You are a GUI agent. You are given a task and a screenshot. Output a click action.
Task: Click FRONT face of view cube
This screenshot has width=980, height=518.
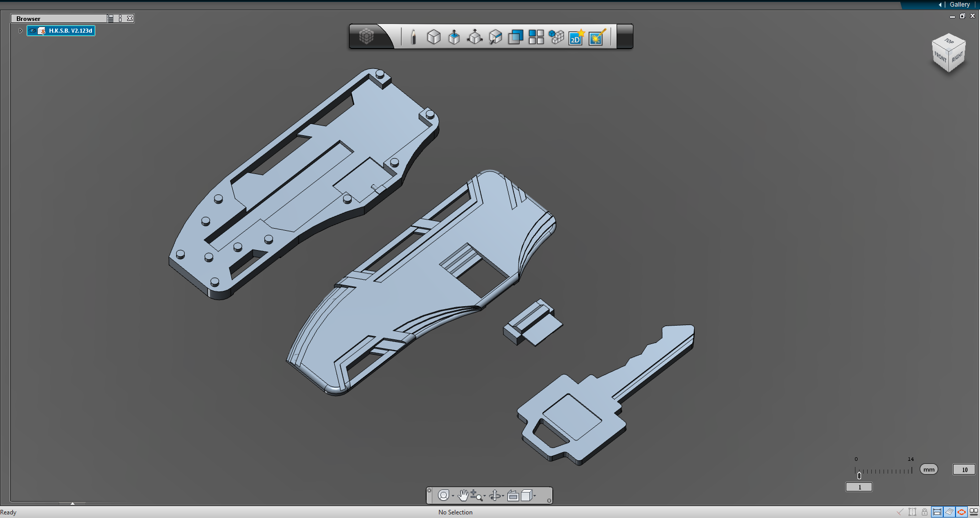[940, 57]
